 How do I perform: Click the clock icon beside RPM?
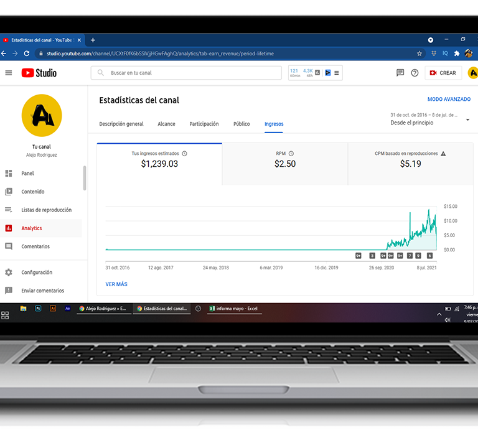point(291,154)
